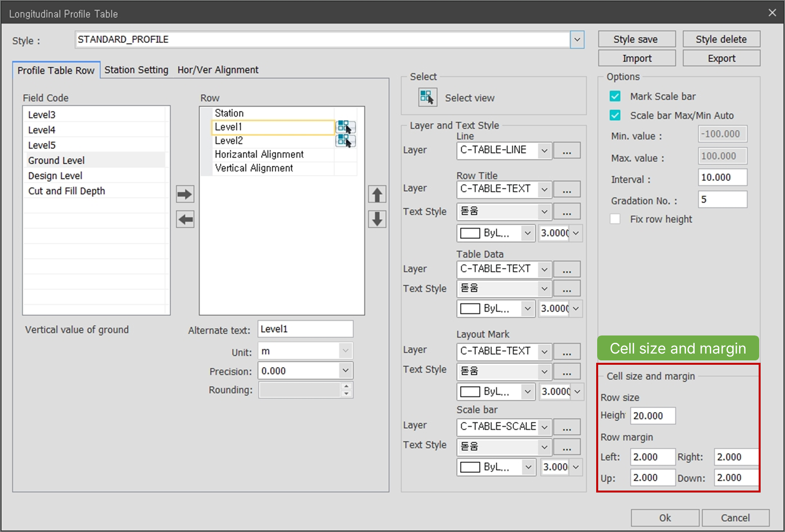
Task: Open Line layer browse button
Action: [x=567, y=151]
